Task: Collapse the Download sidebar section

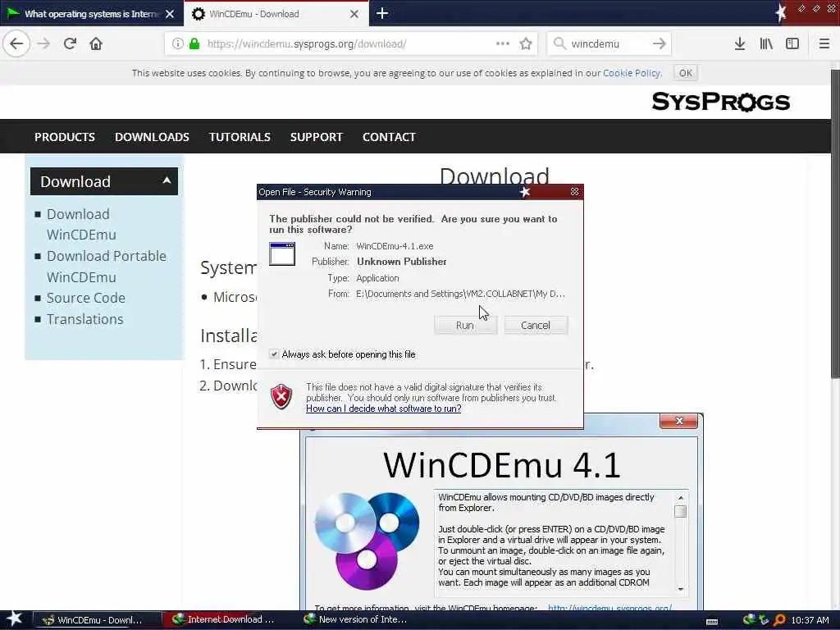Action: [167, 180]
